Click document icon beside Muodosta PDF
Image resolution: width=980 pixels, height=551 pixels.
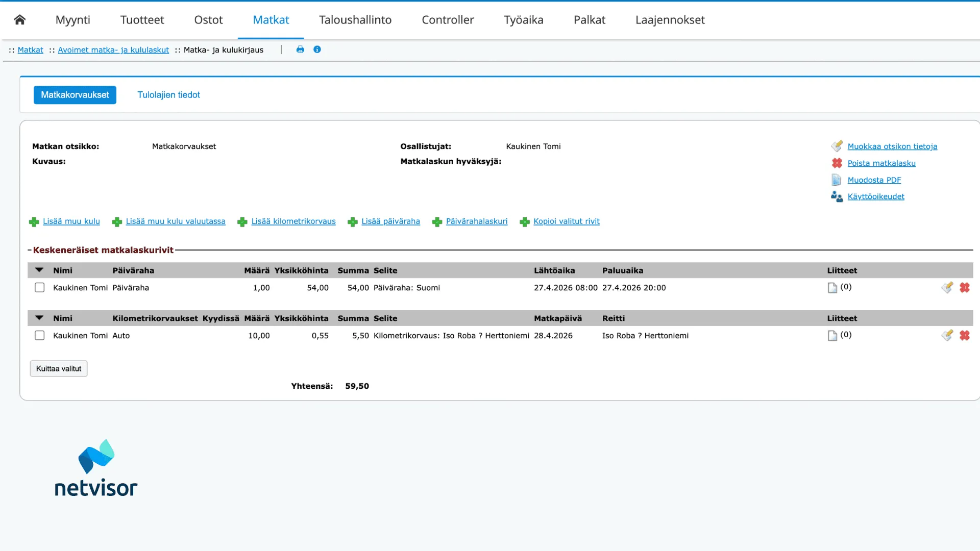(x=836, y=180)
